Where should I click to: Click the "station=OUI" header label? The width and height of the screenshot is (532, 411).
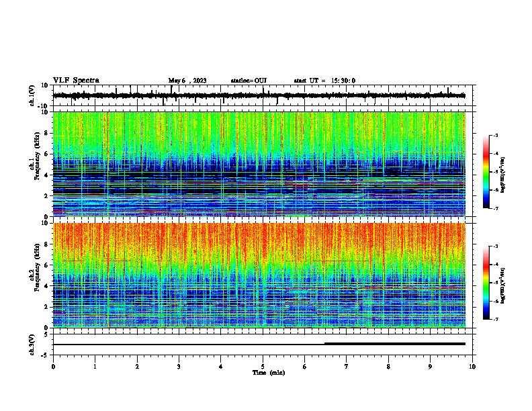(249, 81)
